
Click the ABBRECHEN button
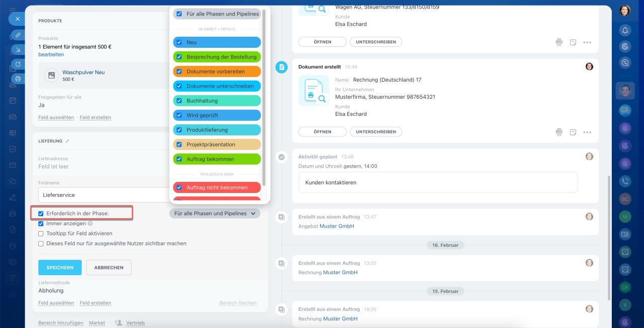tap(109, 268)
